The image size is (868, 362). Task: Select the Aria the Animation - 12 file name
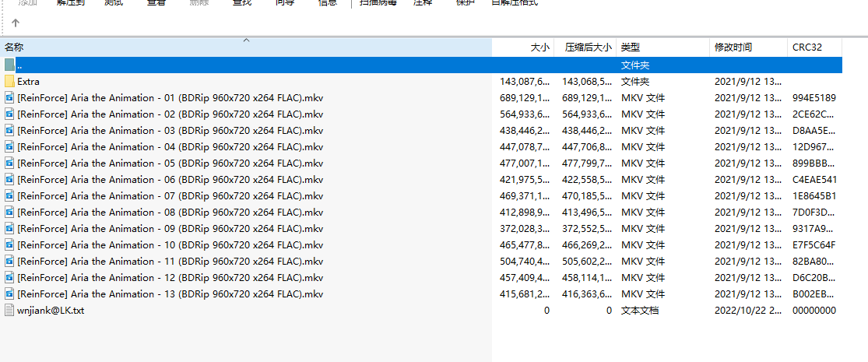click(x=170, y=278)
